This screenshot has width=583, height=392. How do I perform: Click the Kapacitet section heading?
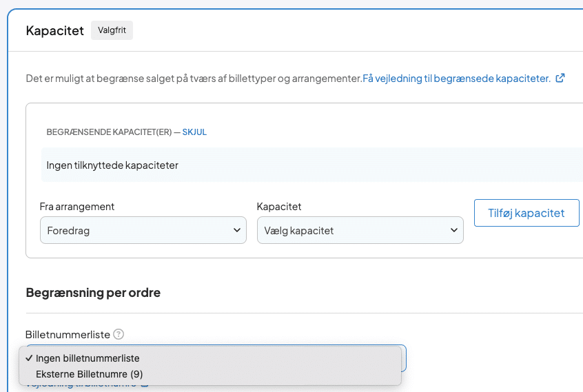tap(54, 31)
